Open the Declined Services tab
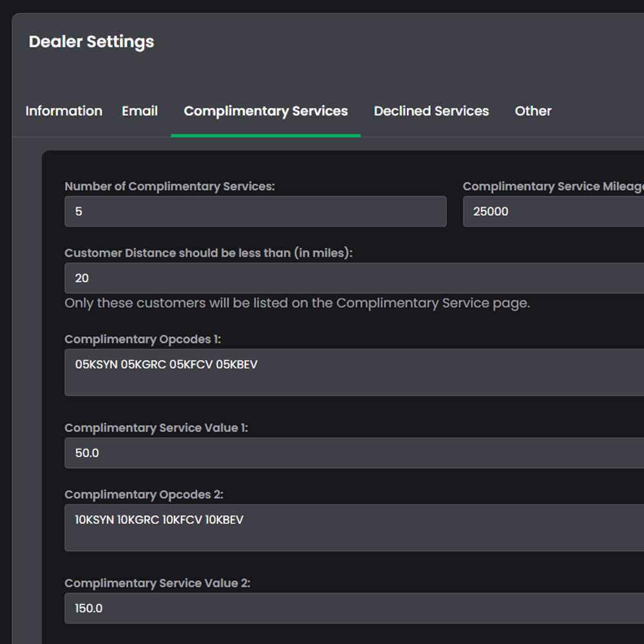 pyautogui.click(x=431, y=111)
